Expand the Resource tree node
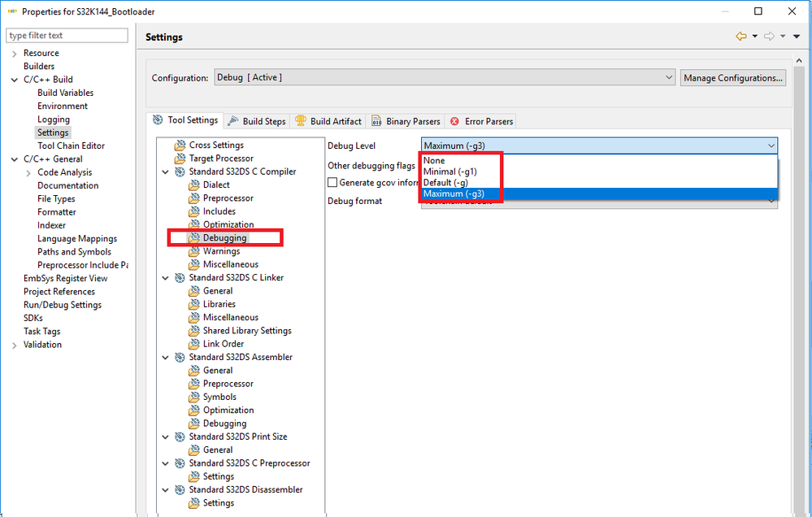812x517 pixels. (x=14, y=54)
